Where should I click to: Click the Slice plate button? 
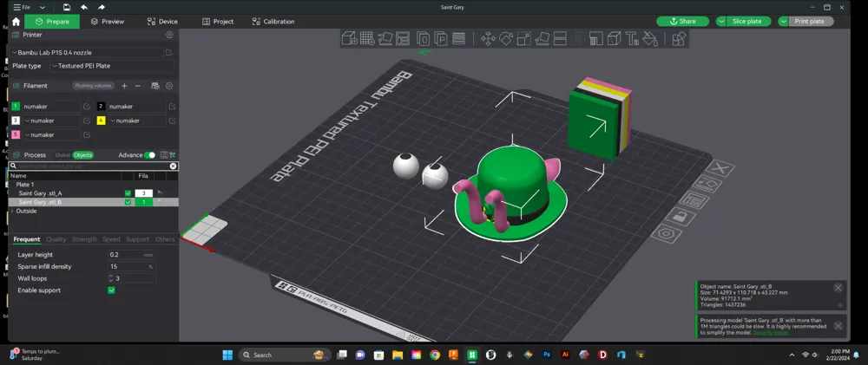point(747,22)
